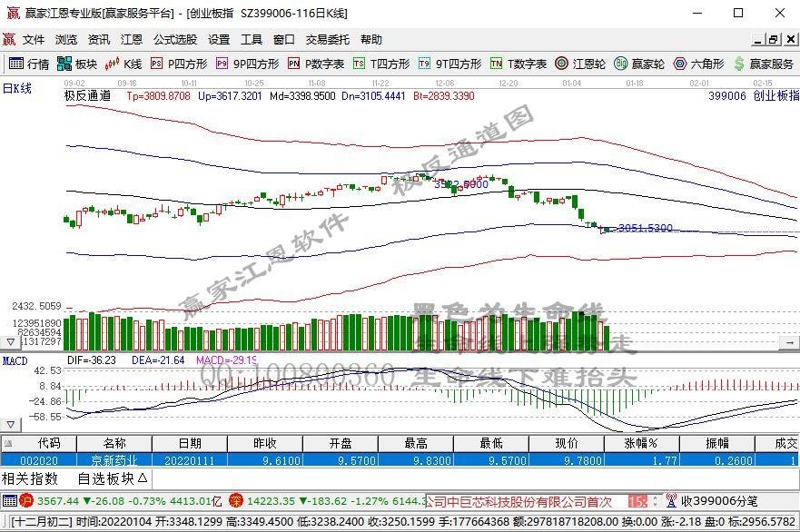800x532 pixels.
Task: Open the 帮助 menu
Action: pyautogui.click(x=370, y=39)
